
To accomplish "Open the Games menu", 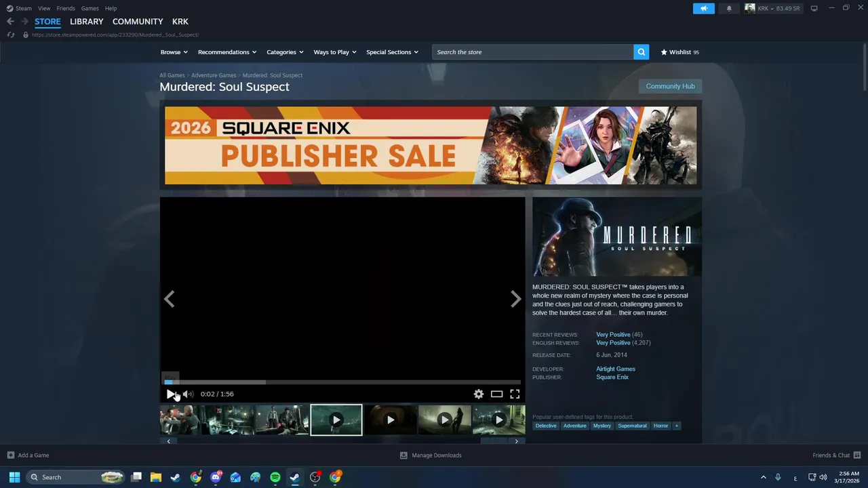I will point(90,8).
